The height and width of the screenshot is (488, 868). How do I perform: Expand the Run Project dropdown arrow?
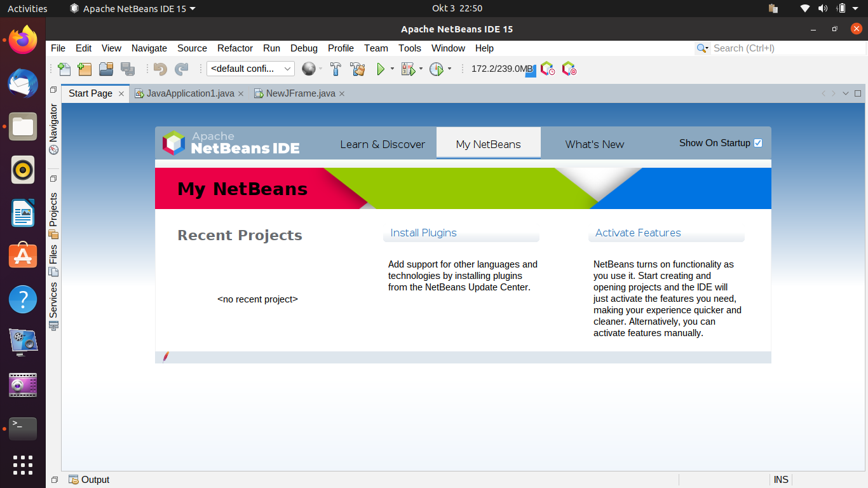coord(392,69)
